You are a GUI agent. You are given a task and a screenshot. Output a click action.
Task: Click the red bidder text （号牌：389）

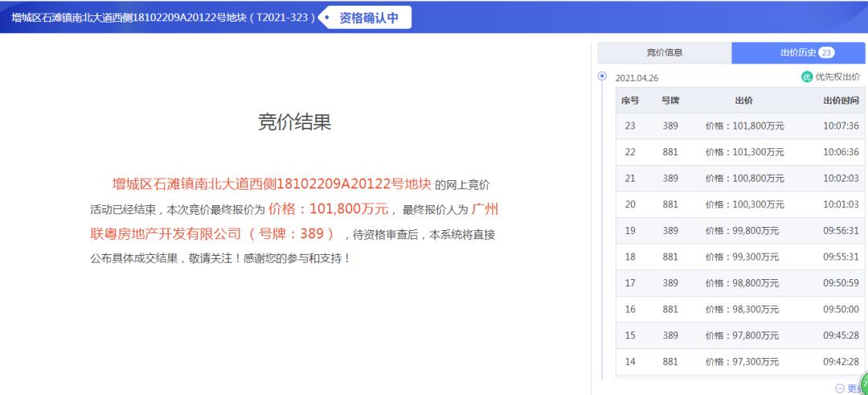(x=292, y=234)
